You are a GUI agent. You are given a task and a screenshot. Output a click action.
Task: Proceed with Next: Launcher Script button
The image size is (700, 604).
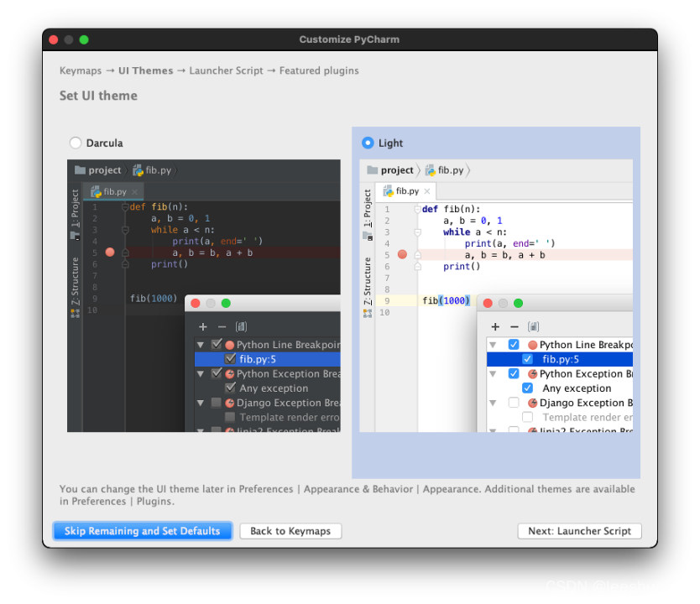point(579,531)
